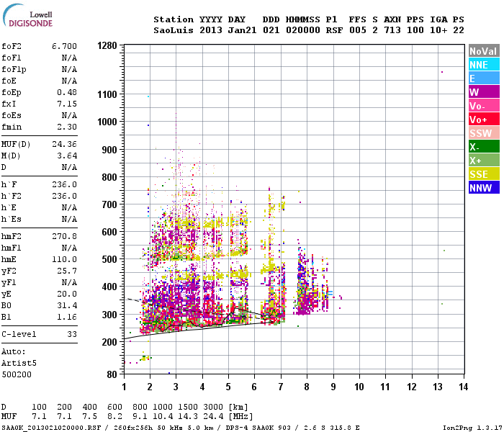Click the foF2 value 6.700
This screenshot has height=432, width=504.
point(64,46)
